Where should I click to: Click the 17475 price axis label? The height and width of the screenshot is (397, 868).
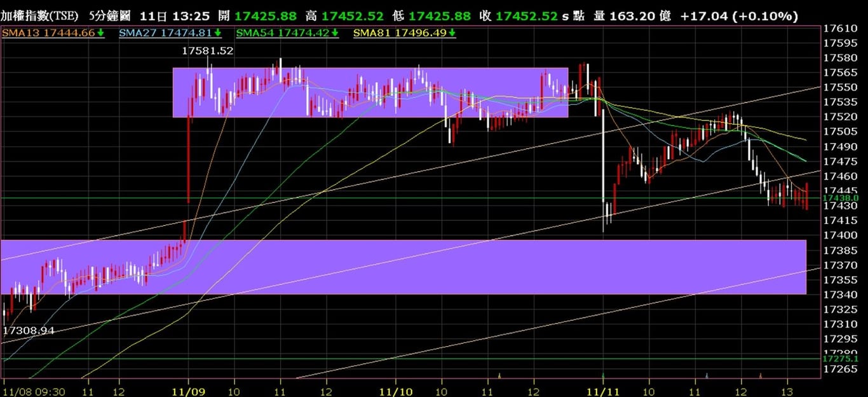(840, 162)
